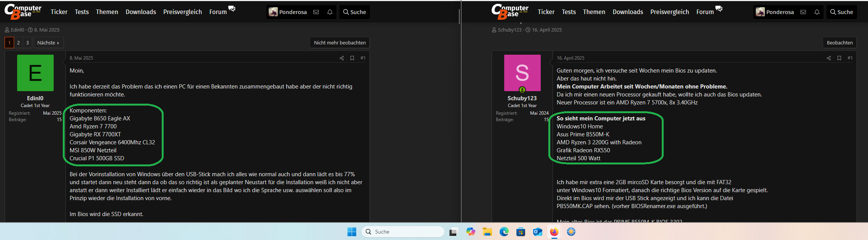Click Suche button in right window

pyautogui.click(x=841, y=12)
